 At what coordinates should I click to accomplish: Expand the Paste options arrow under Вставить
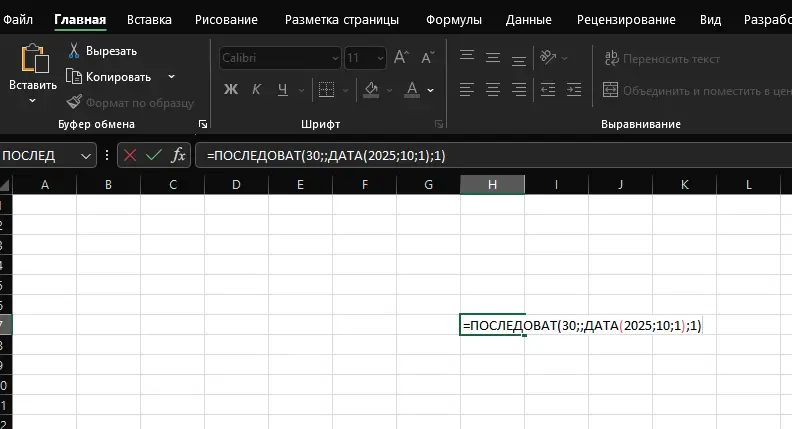pyautogui.click(x=32, y=101)
